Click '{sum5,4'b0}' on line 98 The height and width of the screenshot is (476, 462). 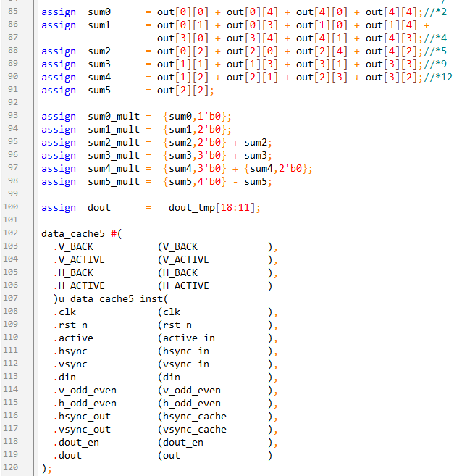195,182
